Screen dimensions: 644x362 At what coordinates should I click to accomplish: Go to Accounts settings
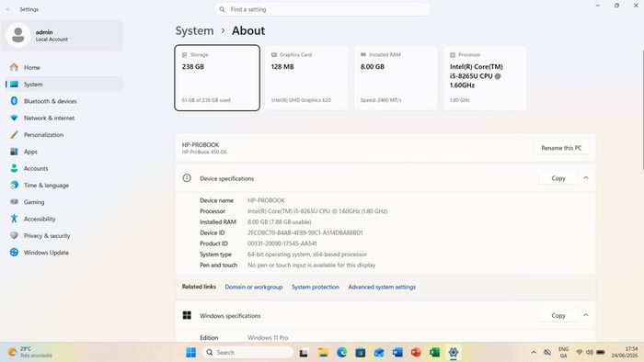coord(63,168)
